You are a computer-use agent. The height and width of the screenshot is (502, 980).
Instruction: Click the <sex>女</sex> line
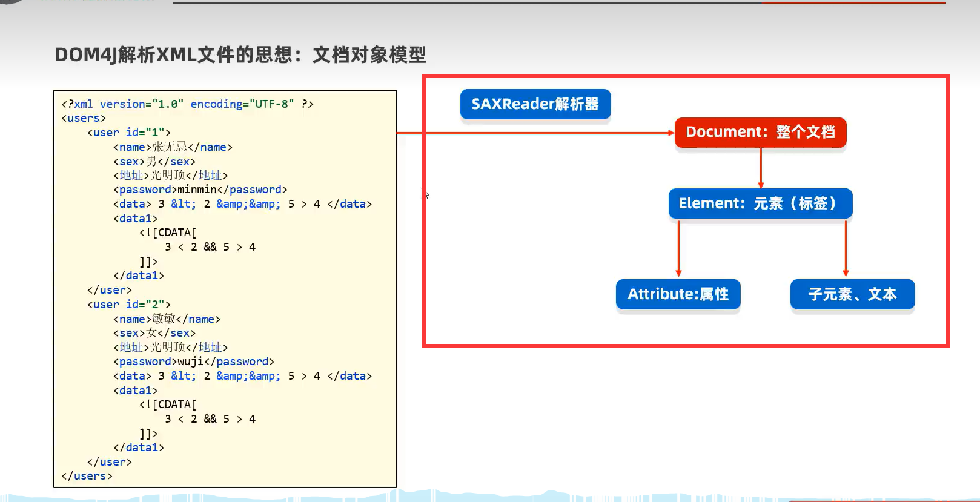click(154, 333)
